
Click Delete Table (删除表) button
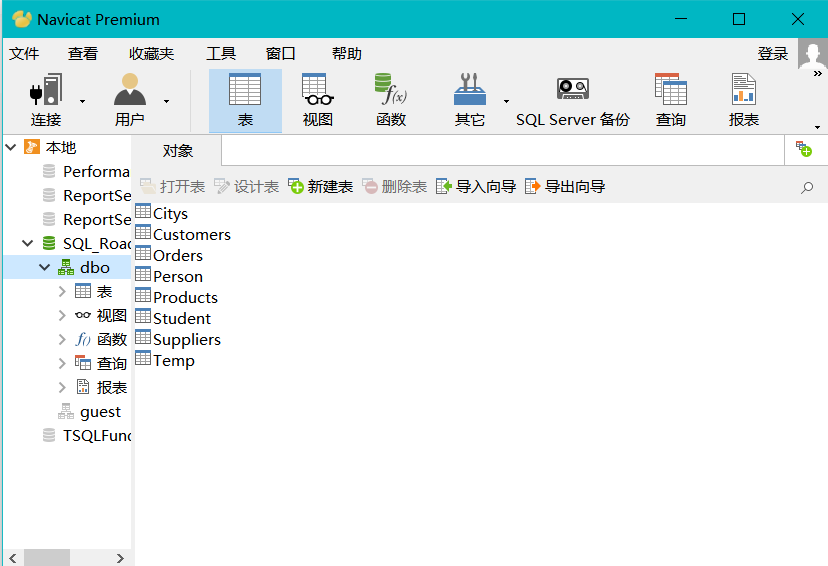pyautogui.click(x=394, y=186)
